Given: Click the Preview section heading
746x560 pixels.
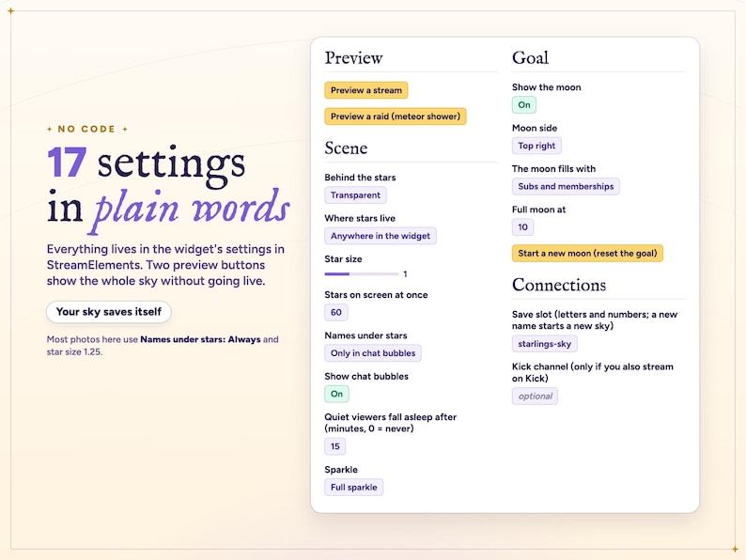Looking at the screenshot, I should coord(353,58).
